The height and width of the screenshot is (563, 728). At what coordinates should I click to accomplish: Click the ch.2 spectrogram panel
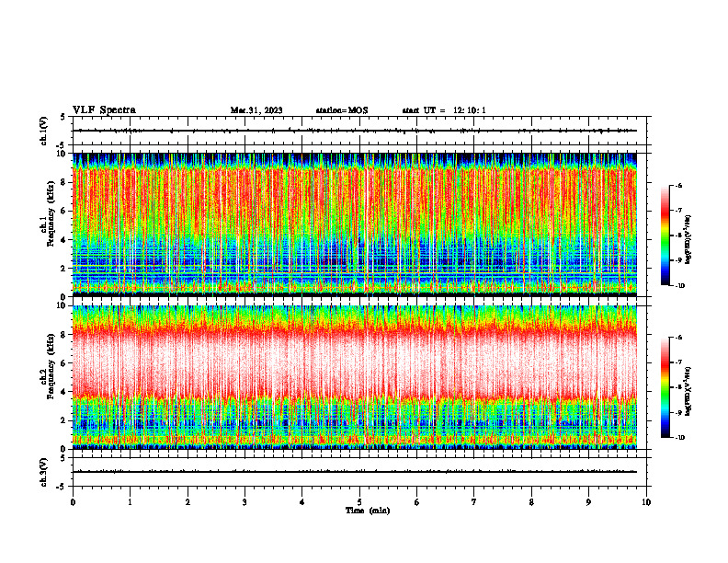click(355, 377)
